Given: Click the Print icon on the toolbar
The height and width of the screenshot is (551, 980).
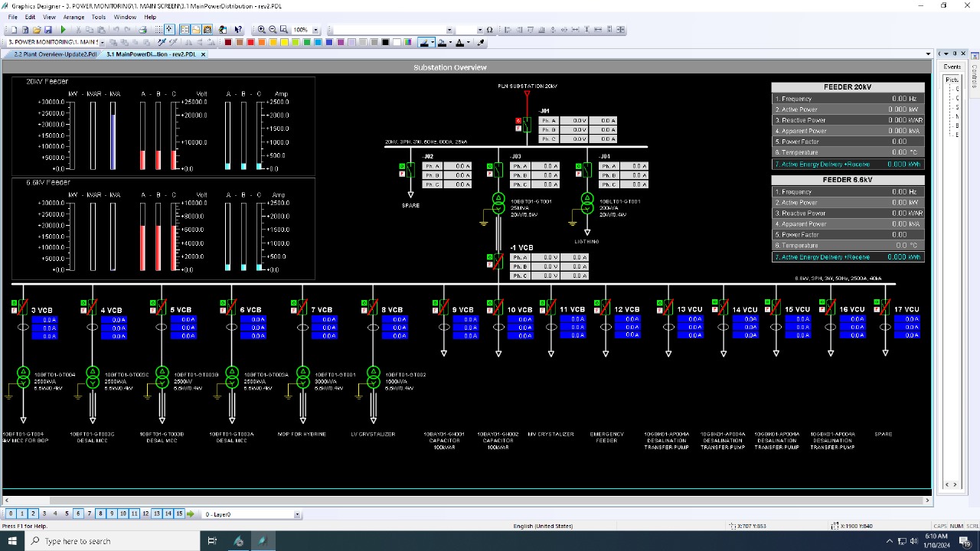Looking at the screenshot, I should pyautogui.click(x=142, y=29).
